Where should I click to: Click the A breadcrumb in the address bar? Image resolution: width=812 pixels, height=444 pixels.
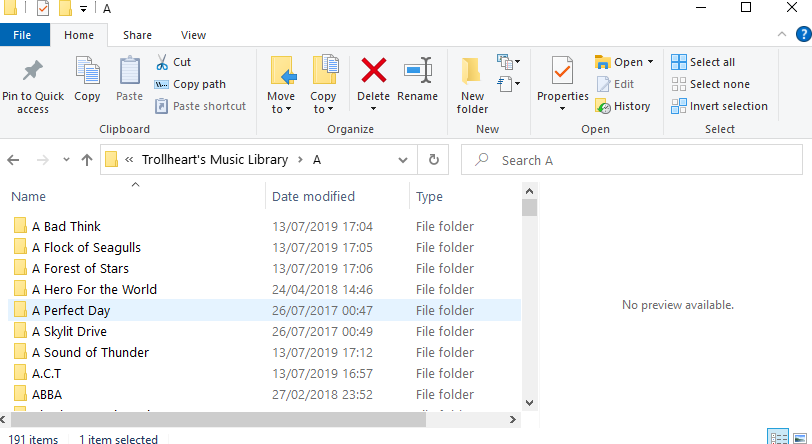317,160
